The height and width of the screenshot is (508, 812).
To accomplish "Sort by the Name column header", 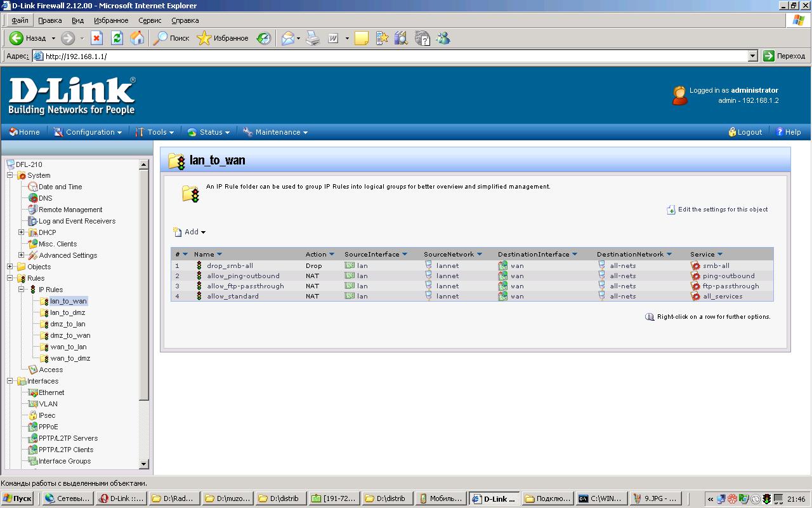I will point(208,254).
